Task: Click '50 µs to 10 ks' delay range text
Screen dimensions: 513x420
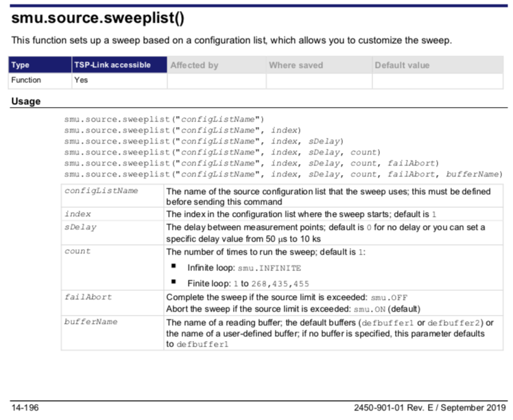Action: [x=293, y=239]
